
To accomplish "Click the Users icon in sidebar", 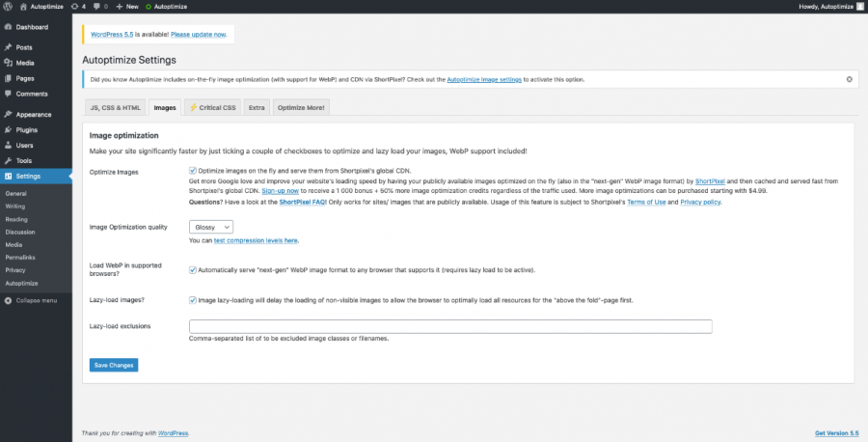I will pos(9,145).
